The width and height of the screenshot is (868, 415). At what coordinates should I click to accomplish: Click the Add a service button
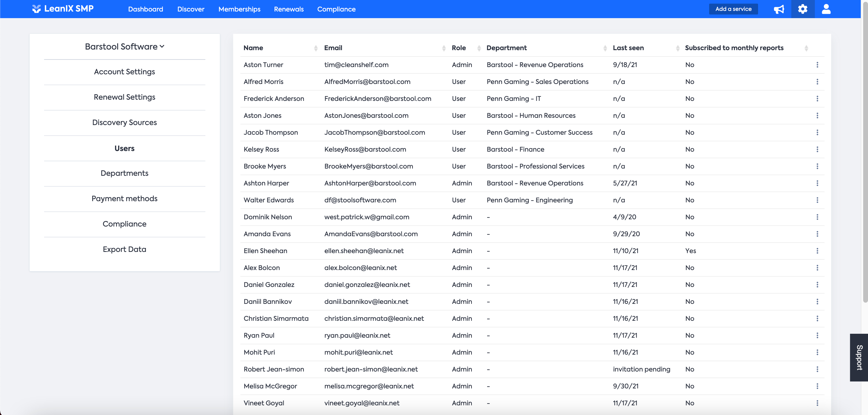[x=733, y=9]
